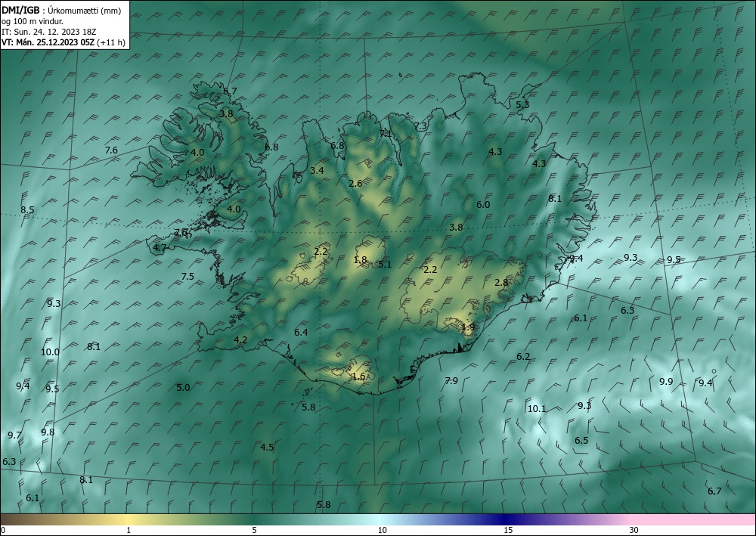Click the 7.3 precipitation value

tap(421, 125)
